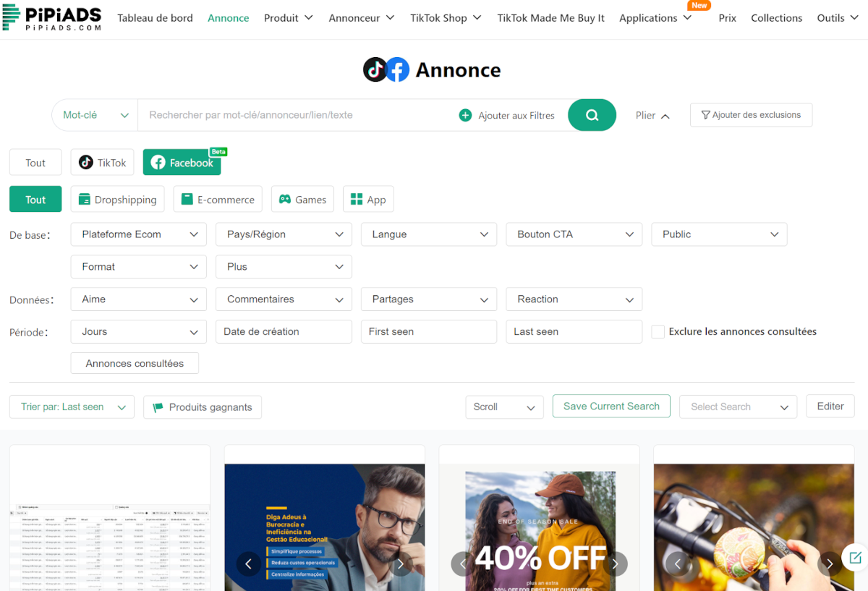Go to the Prix page
Image resolution: width=868 pixels, height=591 pixels.
(727, 18)
